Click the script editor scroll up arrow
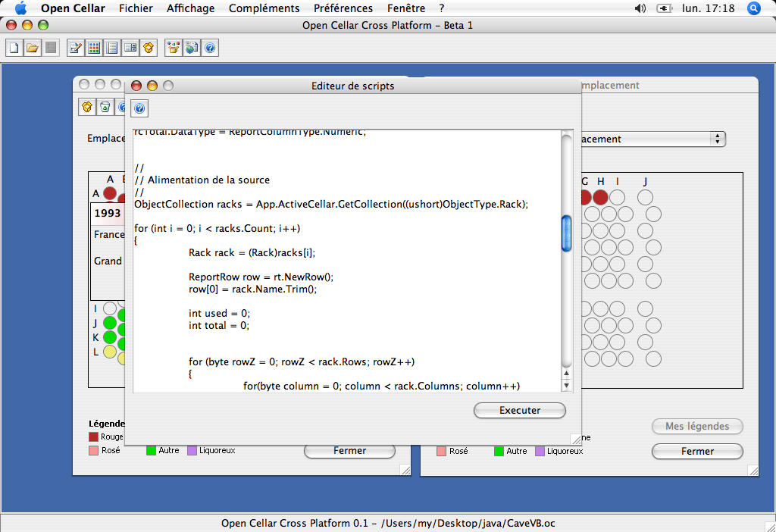 point(567,373)
